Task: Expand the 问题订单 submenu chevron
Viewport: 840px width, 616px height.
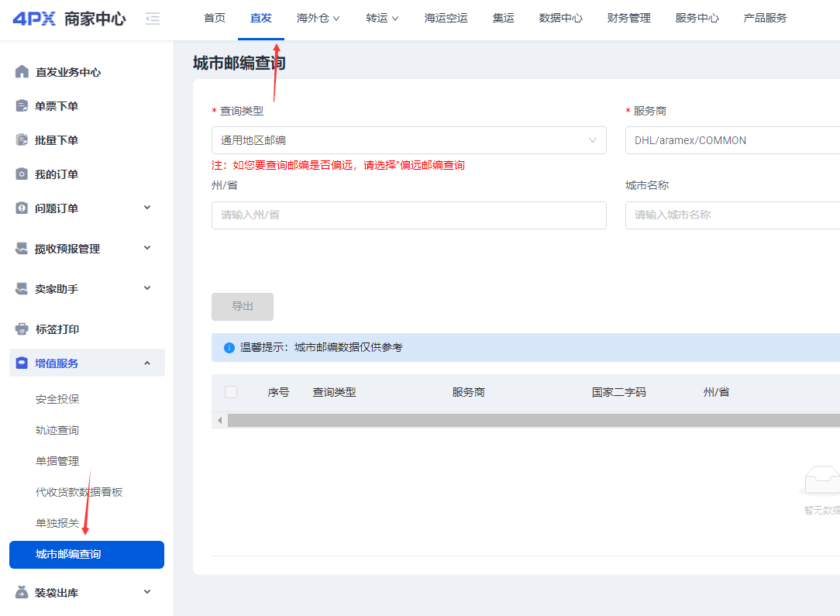Action: [x=147, y=208]
